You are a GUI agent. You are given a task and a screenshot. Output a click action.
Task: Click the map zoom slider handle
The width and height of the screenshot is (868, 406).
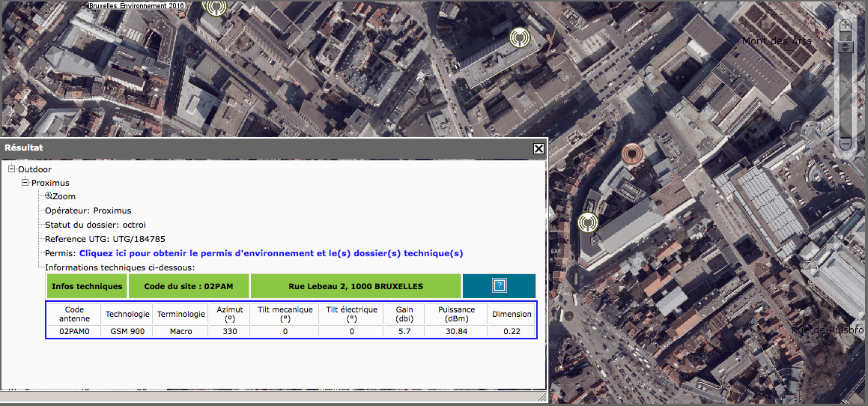846,46
